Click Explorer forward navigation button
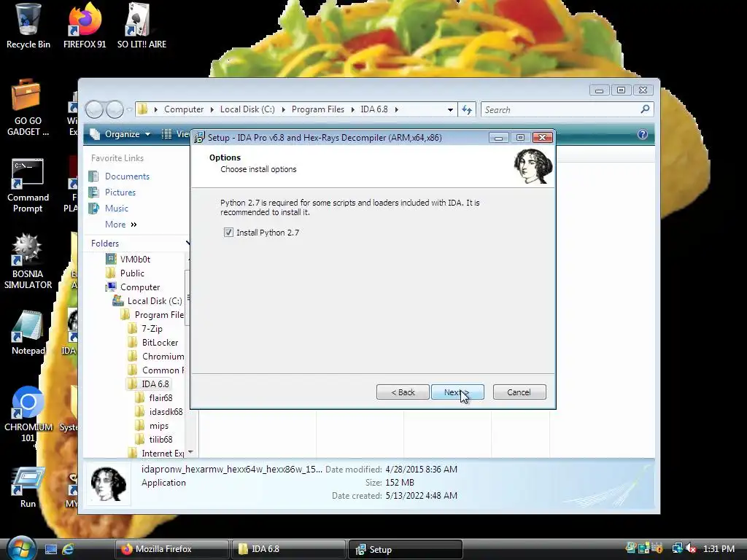This screenshot has height=560, width=747. click(x=115, y=109)
